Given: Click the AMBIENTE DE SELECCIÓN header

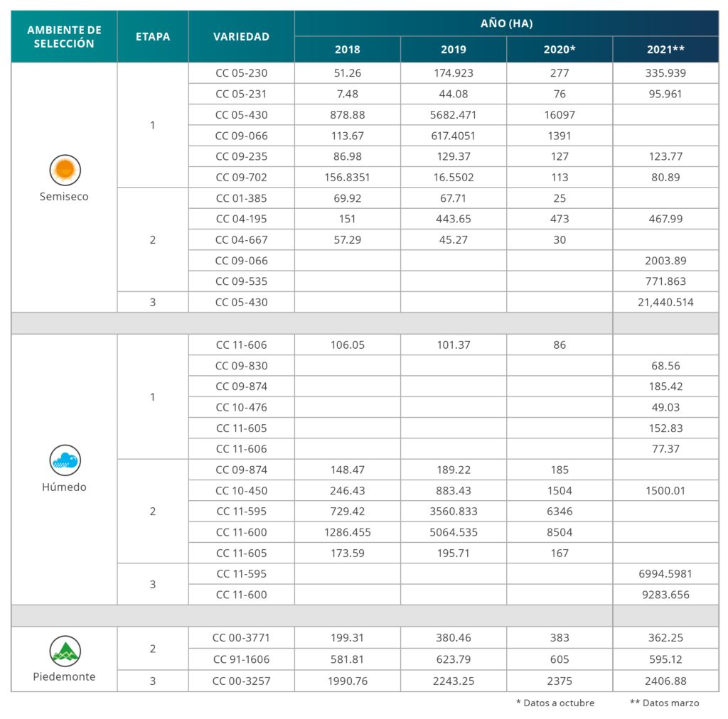Looking at the screenshot, I should [x=64, y=37].
